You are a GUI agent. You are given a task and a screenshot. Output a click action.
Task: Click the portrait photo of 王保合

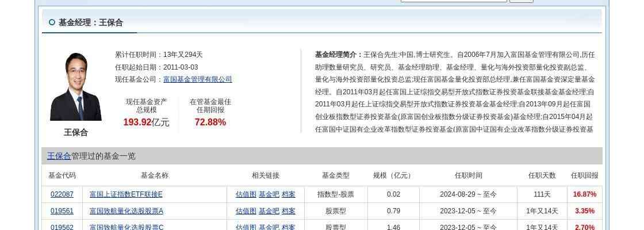point(76,87)
